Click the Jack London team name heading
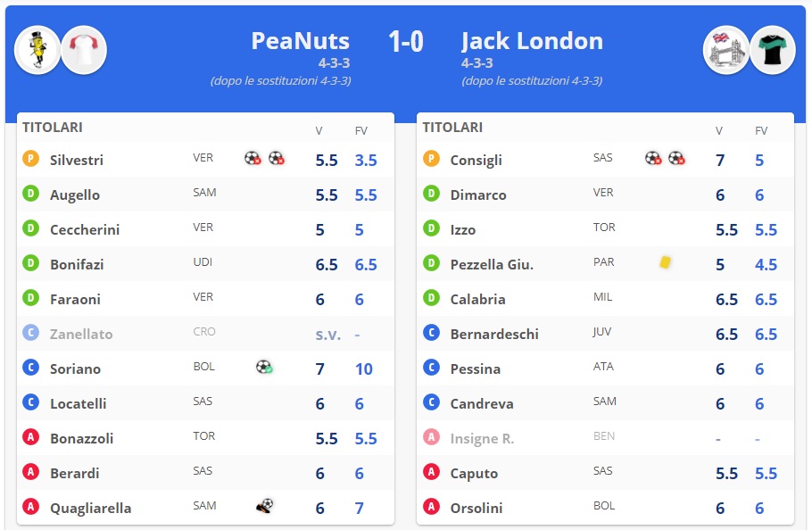 [x=532, y=41]
